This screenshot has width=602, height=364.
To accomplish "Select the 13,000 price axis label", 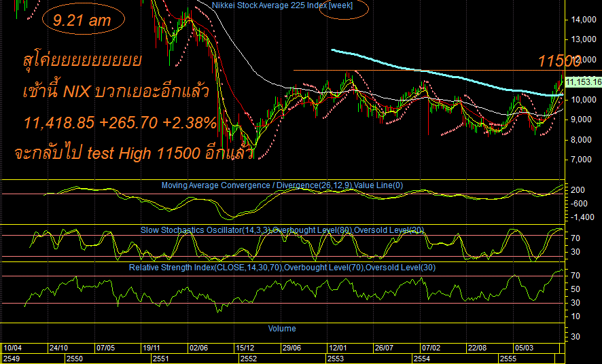I will 584,39.
